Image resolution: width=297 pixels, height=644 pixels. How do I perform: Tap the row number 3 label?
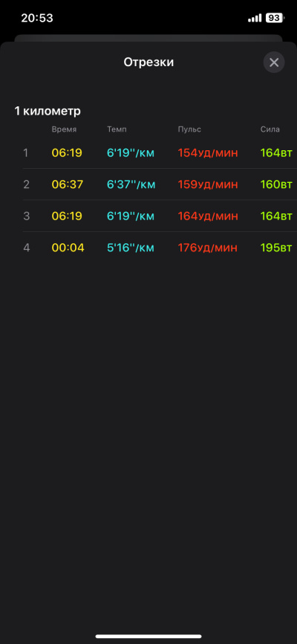tap(26, 216)
